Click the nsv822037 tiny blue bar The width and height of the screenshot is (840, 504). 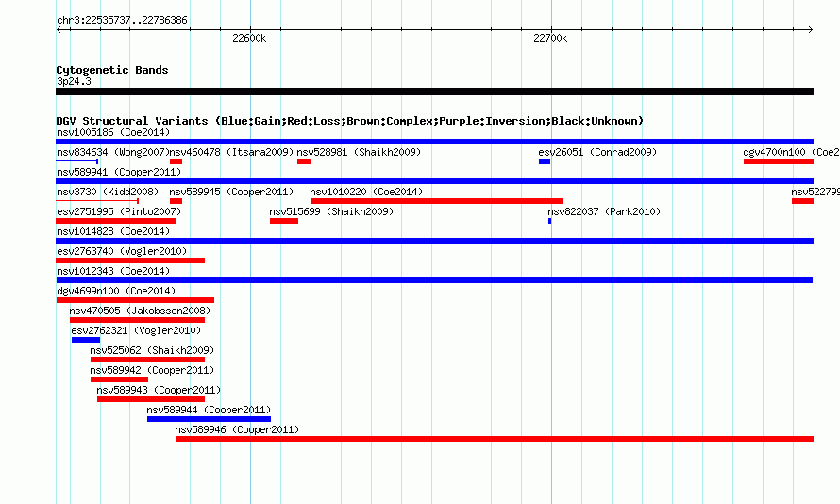[x=549, y=221]
